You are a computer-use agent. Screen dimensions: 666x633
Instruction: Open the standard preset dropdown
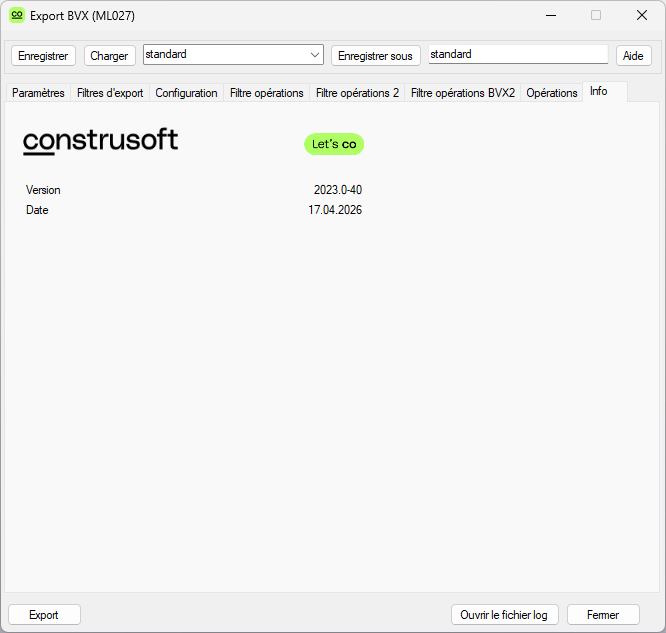coord(233,55)
